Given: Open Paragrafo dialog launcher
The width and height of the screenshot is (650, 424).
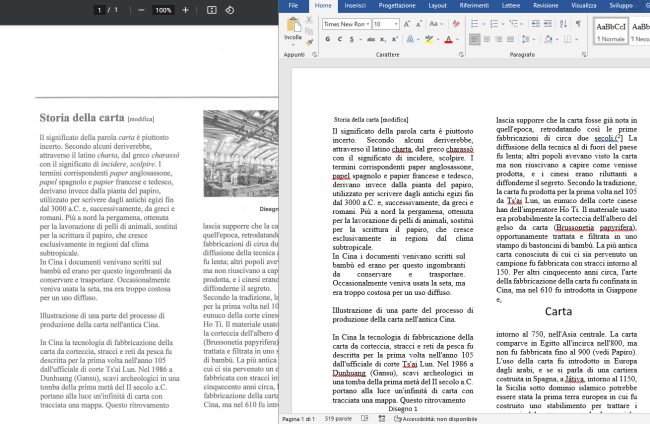Looking at the screenshot, I should 584,55.
